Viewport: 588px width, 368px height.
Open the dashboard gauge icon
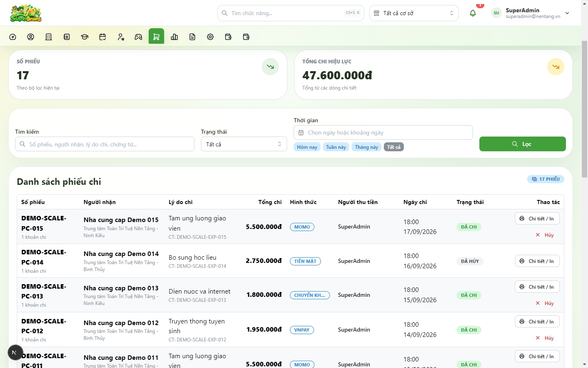tap(13, 37)
